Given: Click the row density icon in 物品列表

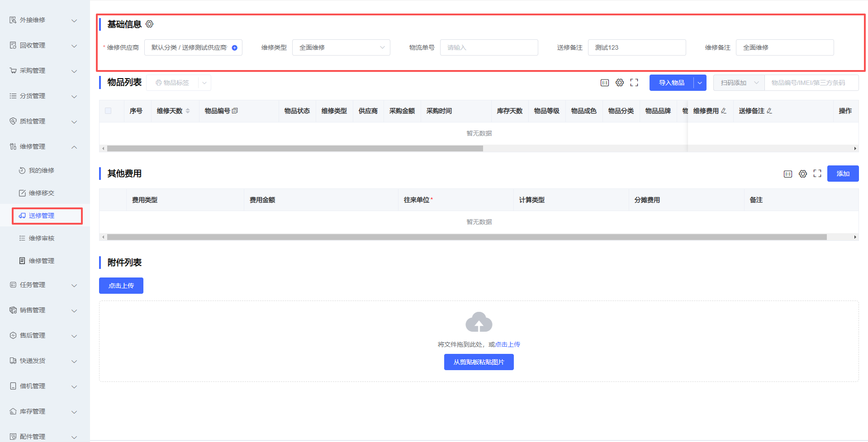Looking at the screenshot, I should (605, 83).
